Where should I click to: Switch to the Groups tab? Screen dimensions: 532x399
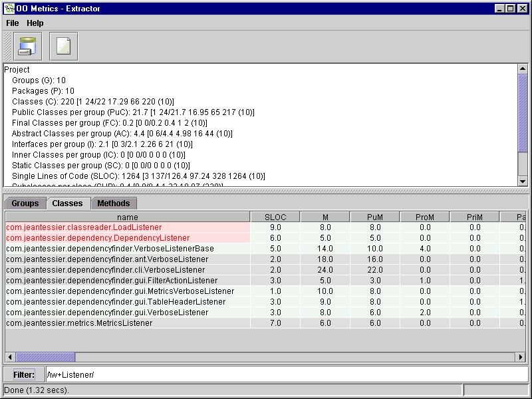pos(25,203)
